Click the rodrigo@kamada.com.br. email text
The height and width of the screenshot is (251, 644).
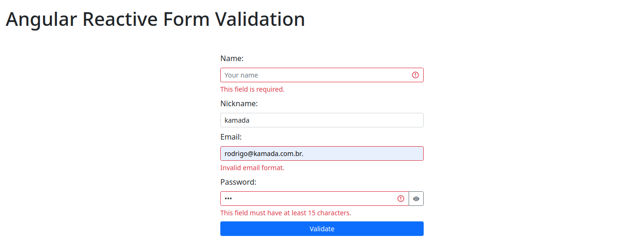pyautogui.click(x=264, y=154)
